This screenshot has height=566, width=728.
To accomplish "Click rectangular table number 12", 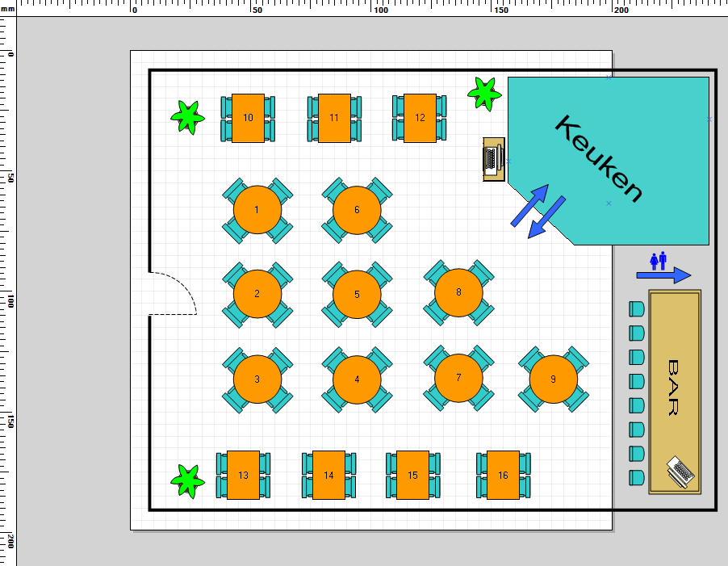I will tap(420, 118).
